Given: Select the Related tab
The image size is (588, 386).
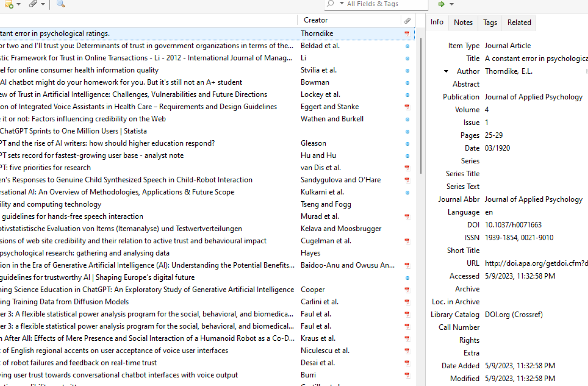Looking at the screenshot, I should [519, 22].
